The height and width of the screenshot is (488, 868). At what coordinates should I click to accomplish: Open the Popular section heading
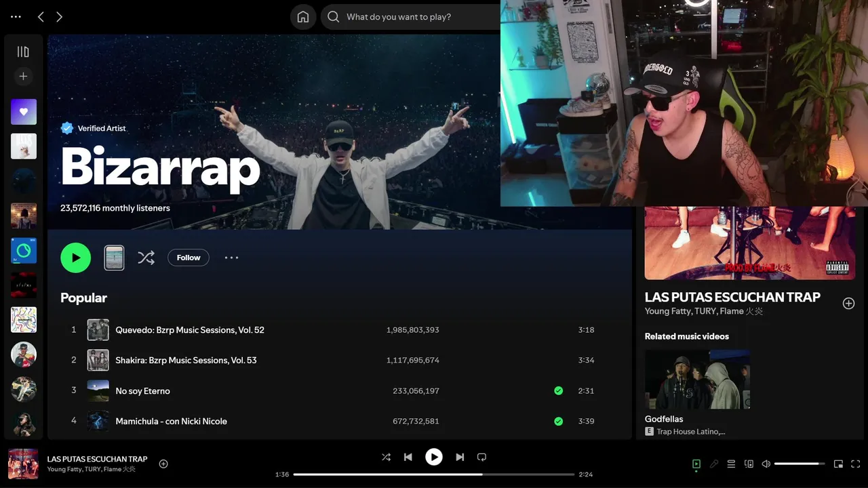click(83, 298)
